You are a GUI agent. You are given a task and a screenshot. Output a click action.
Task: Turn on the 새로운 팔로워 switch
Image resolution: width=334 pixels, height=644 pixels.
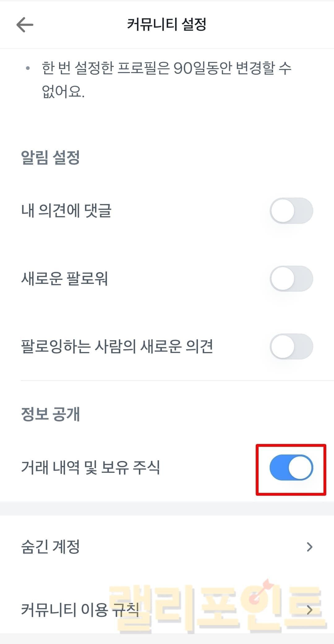point(291,279)
